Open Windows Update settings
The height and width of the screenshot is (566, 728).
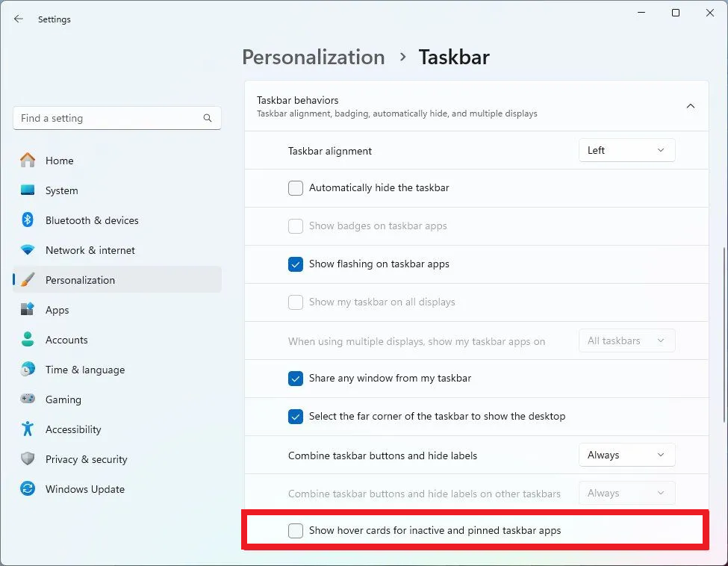pyautogui.click(x=117, y=489)
